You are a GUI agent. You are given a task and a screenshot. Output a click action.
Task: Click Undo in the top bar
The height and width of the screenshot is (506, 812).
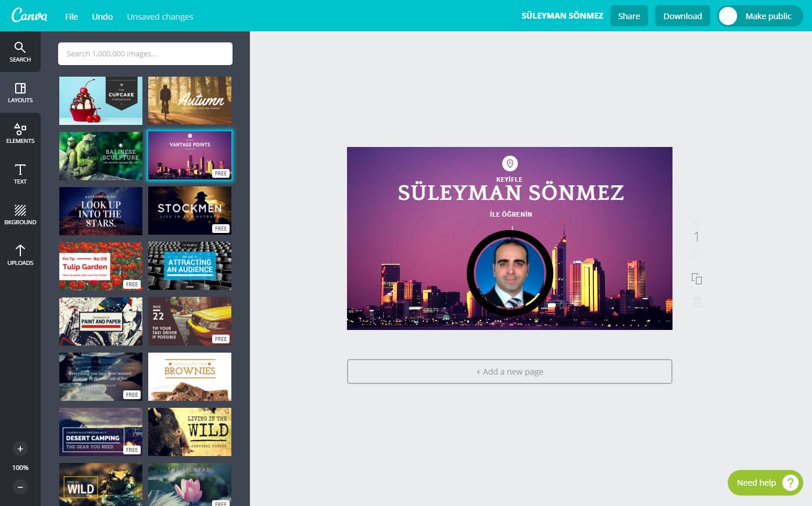point(102,16)
